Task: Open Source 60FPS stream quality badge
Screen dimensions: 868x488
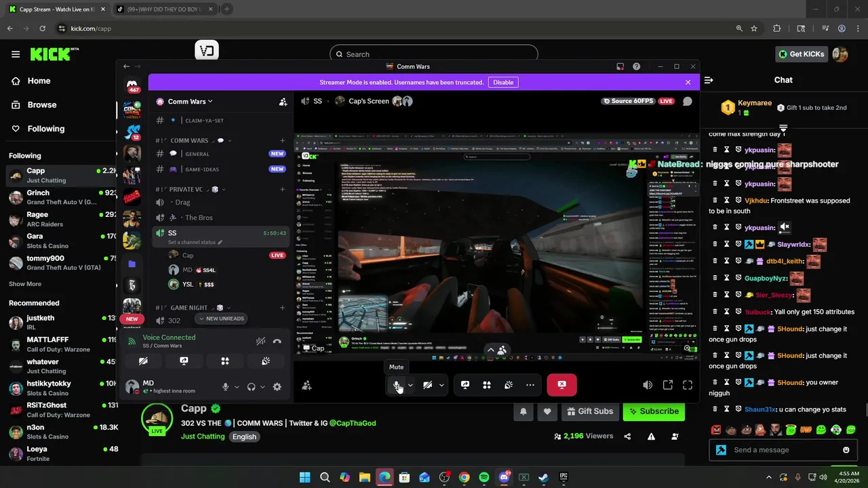Action: pyautogui.click(x=628, y=102)
